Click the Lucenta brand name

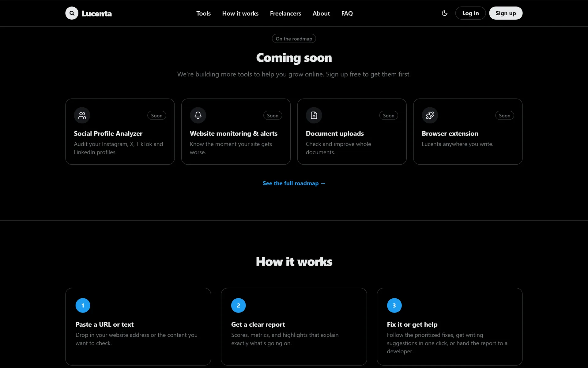click(97, 13)
